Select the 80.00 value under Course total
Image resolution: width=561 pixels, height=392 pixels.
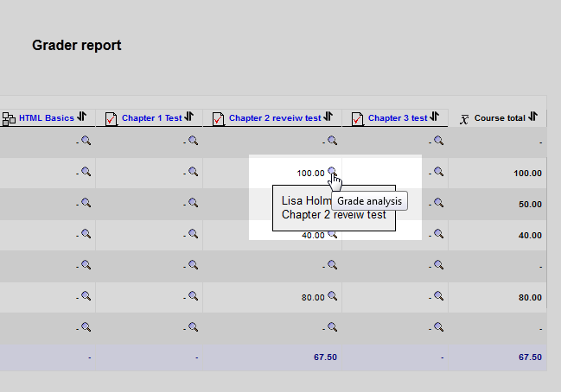530,298
